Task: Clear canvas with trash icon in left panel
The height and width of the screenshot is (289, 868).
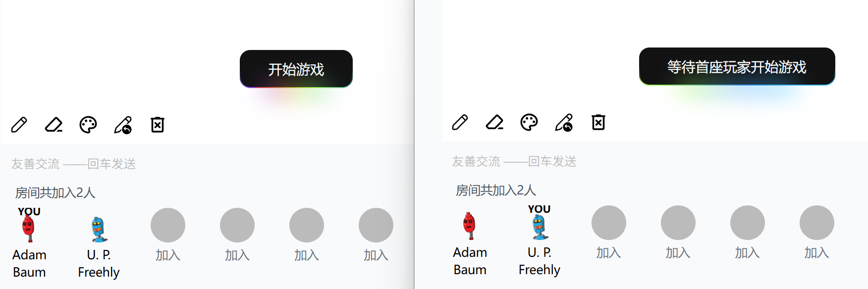Action: coord(158,125)
